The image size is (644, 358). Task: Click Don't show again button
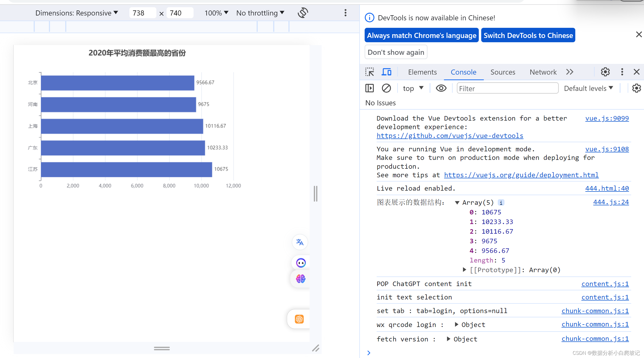(x=396, y=52)
